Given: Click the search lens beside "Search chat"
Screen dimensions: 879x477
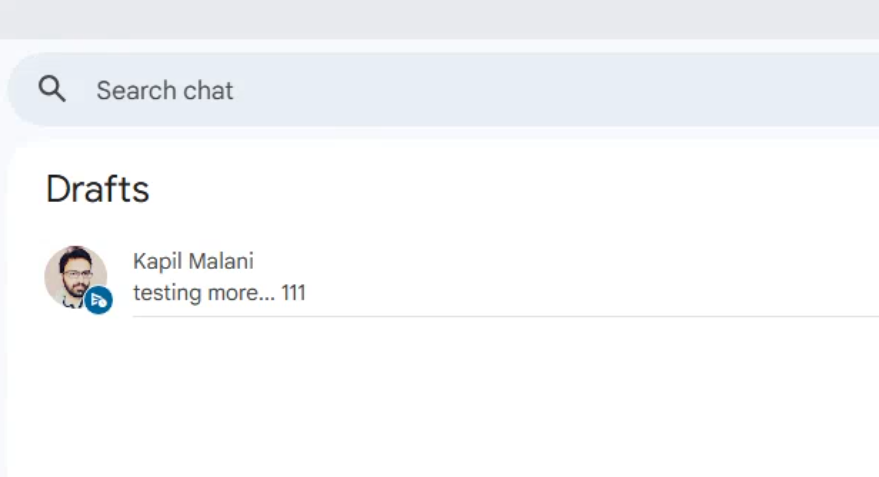Looking at the screenshot, I should tap(52, 90).
